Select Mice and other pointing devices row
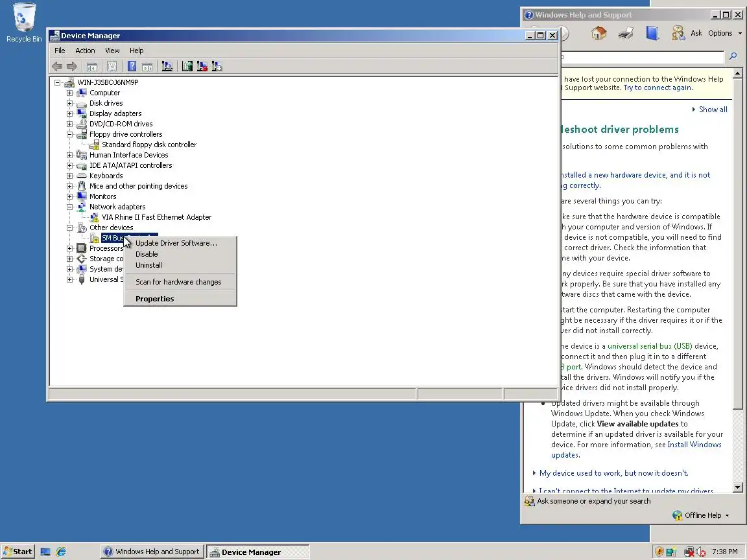 coord(138,186)
